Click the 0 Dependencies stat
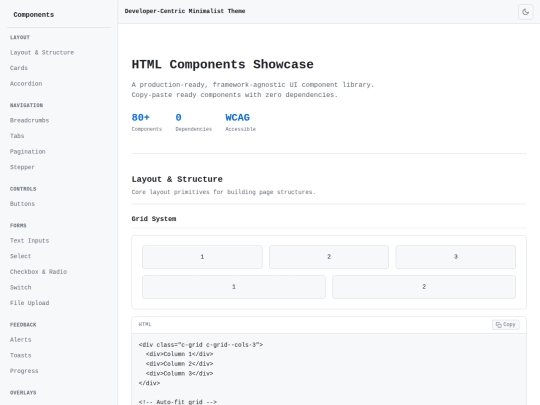 point(194,122)
